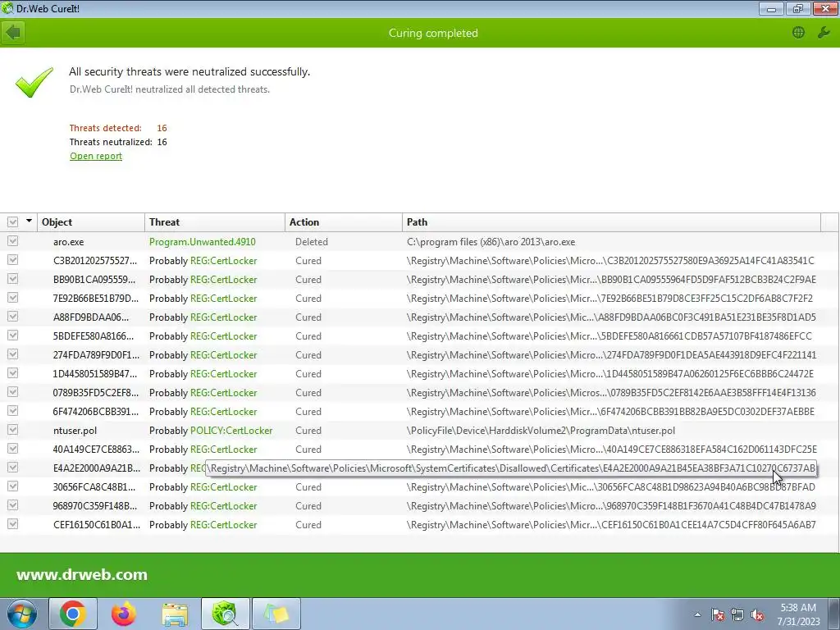Screen dimensions: 840x630
Task: Click the Deleted action for aro.exe
Action: coord(311,242)
